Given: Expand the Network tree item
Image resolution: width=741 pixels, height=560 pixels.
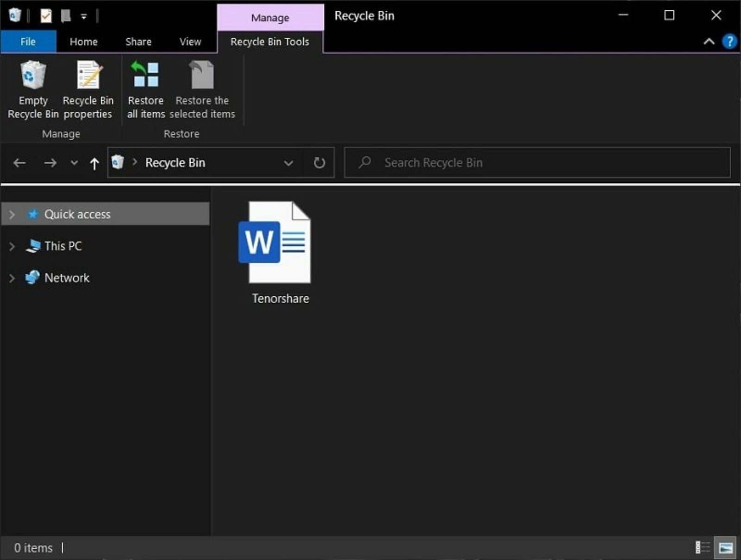Looking at the screenshot, I should coord(12,278).
